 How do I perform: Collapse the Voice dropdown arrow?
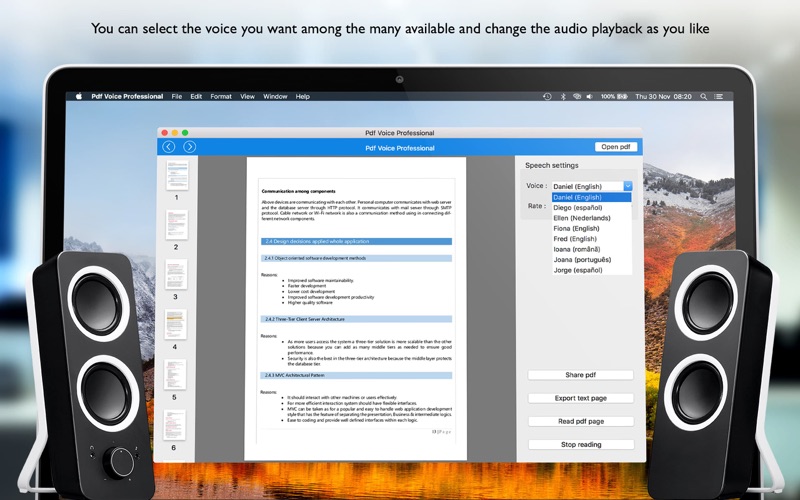click(627, 186)
